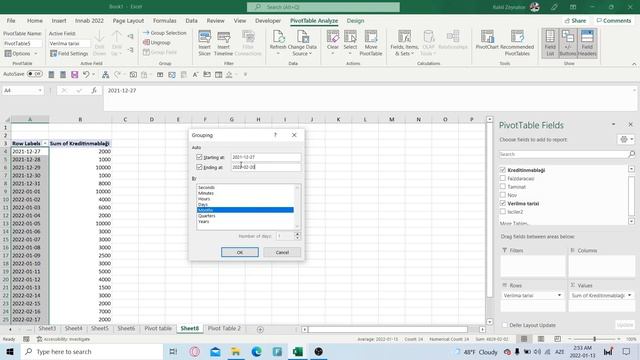Collapse the ribbon with the chevron
This screenshot has width=640, height=360.
tap(634, 64)
